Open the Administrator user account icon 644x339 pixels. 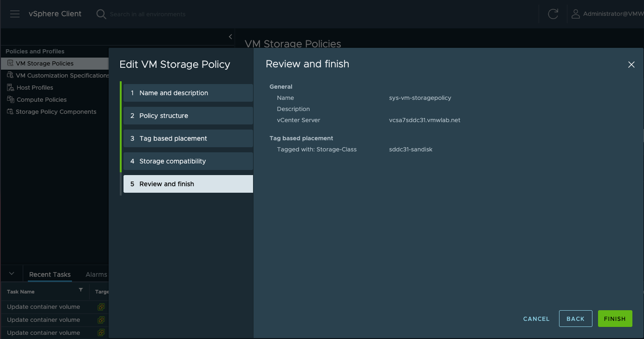(576, 14)
